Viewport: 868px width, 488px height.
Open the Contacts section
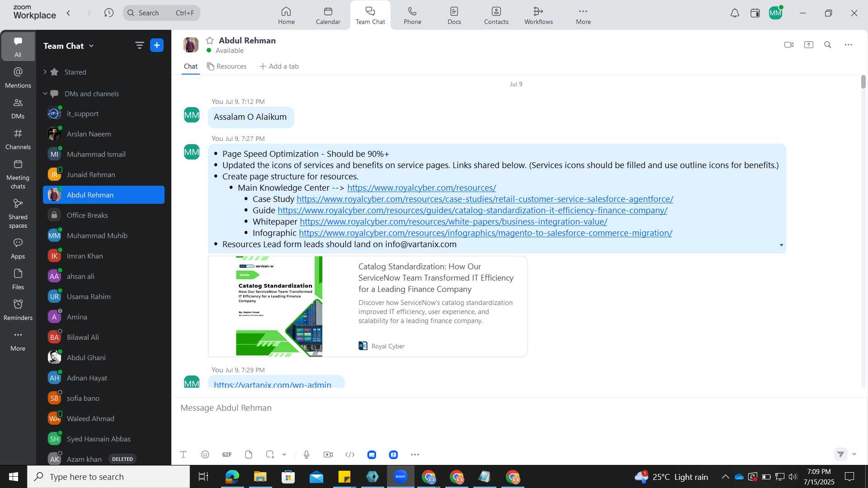(496, 15)
